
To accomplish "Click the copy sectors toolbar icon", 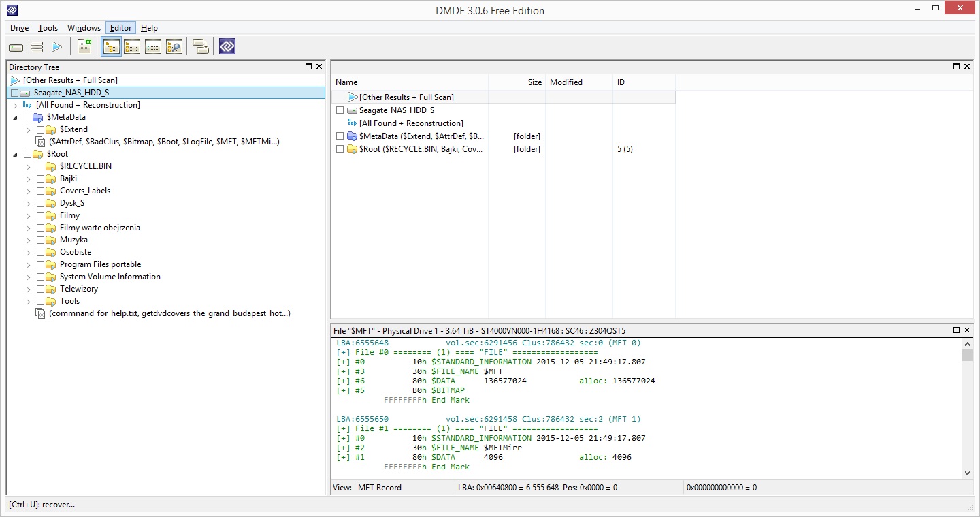I will 201,47.
